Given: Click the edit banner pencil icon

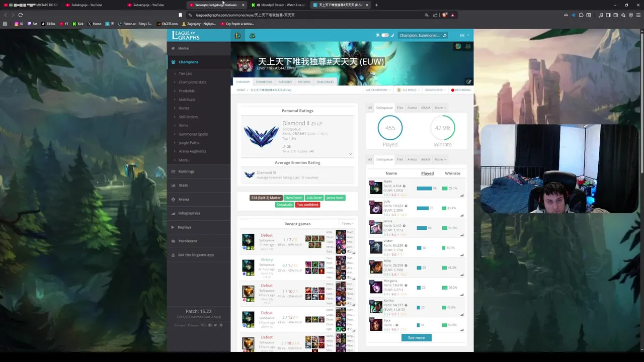Looking at the screenshot, I should pyautogui.click(x=469, y=82).
